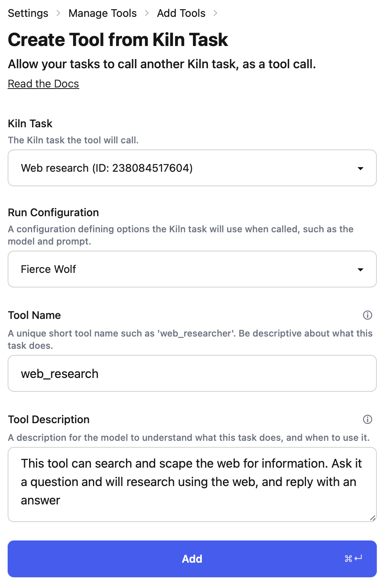Click the keyboard shortcut icon on Add button
The height and width of the screenshot is (588, 386).
click(x=353, y=558)
